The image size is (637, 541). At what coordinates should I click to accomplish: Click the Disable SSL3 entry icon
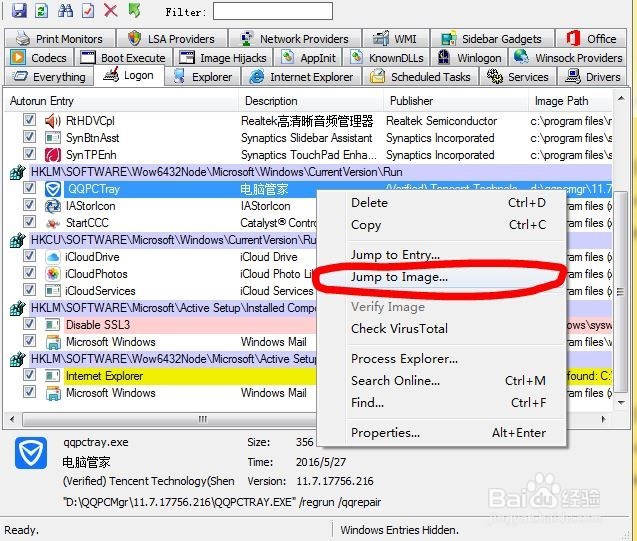pyautogui.click(x=53, y=325)
